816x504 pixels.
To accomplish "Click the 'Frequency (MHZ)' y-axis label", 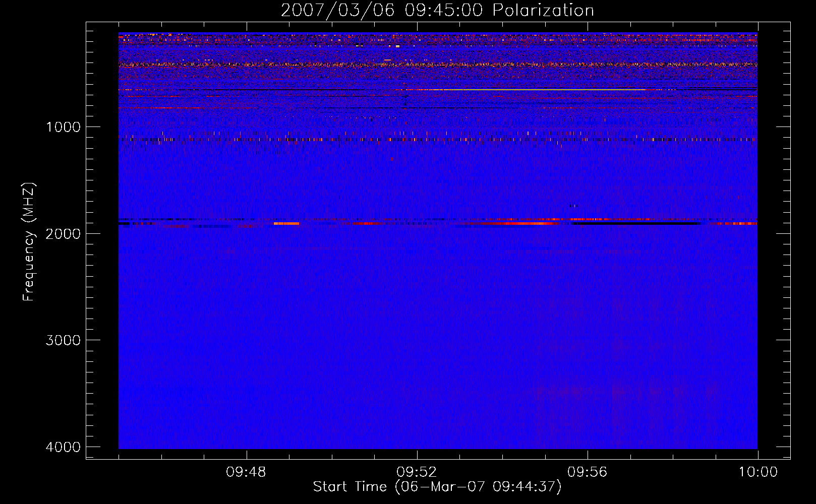I will (29, 242).
